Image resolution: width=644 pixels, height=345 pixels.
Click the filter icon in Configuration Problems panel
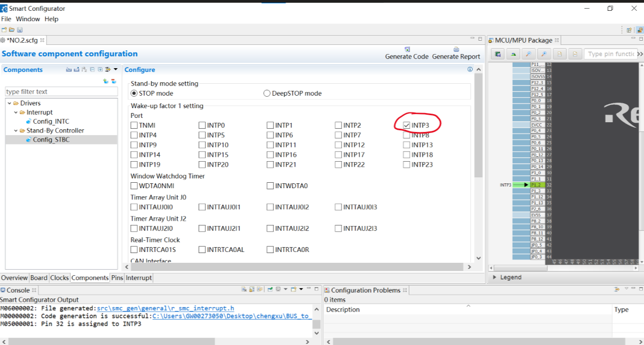pyautogui.click(x=616, y=289)
